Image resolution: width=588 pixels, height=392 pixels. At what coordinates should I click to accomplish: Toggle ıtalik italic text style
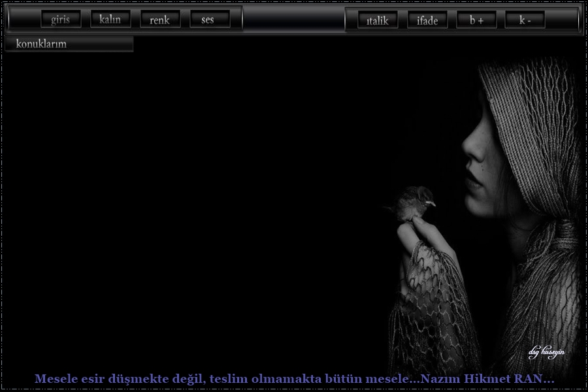point(378,20)
